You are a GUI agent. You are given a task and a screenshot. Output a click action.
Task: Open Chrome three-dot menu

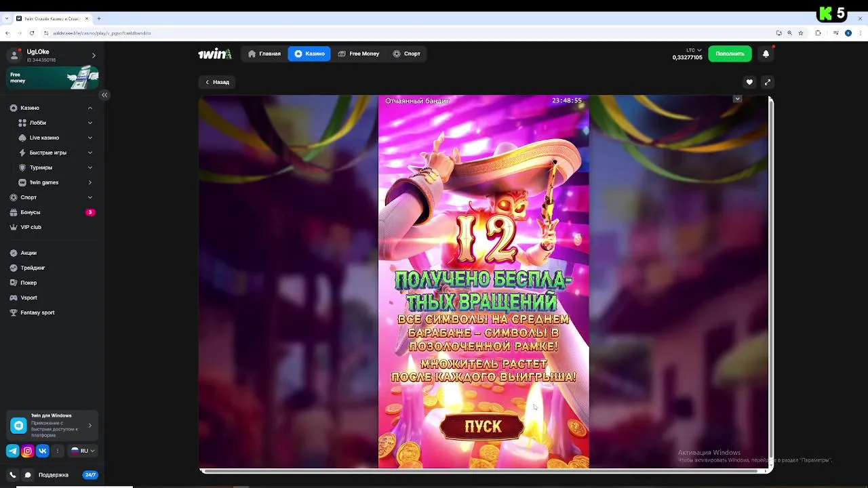pos(860,33)
